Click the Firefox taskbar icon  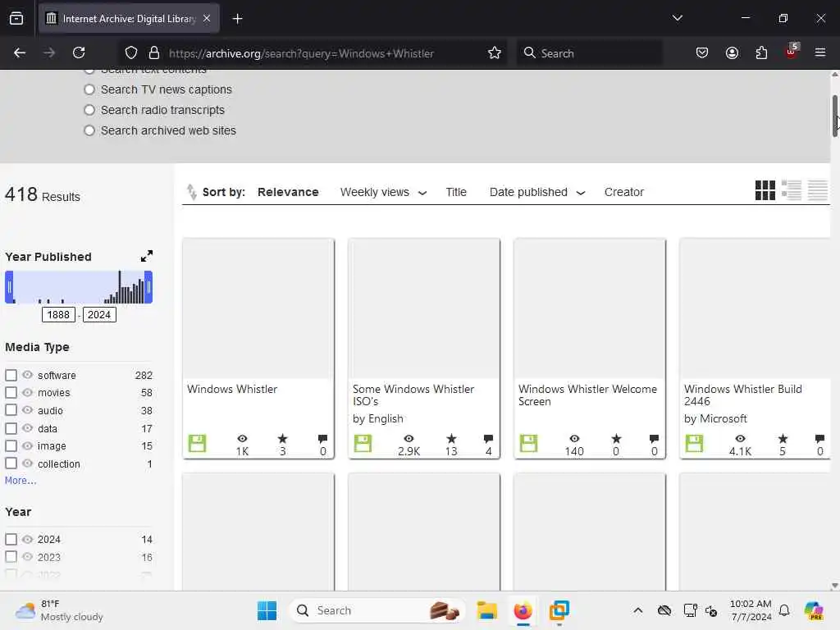(x=523, y=610)
